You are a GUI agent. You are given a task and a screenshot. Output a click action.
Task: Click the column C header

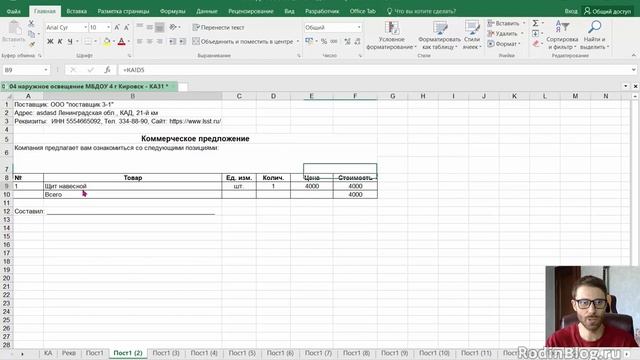[x=239, y=96]
